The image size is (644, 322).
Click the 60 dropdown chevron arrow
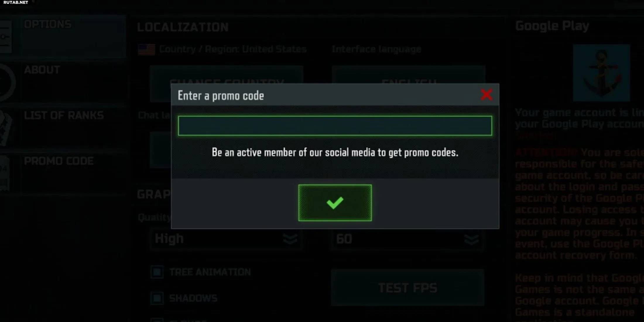point(472,239)
